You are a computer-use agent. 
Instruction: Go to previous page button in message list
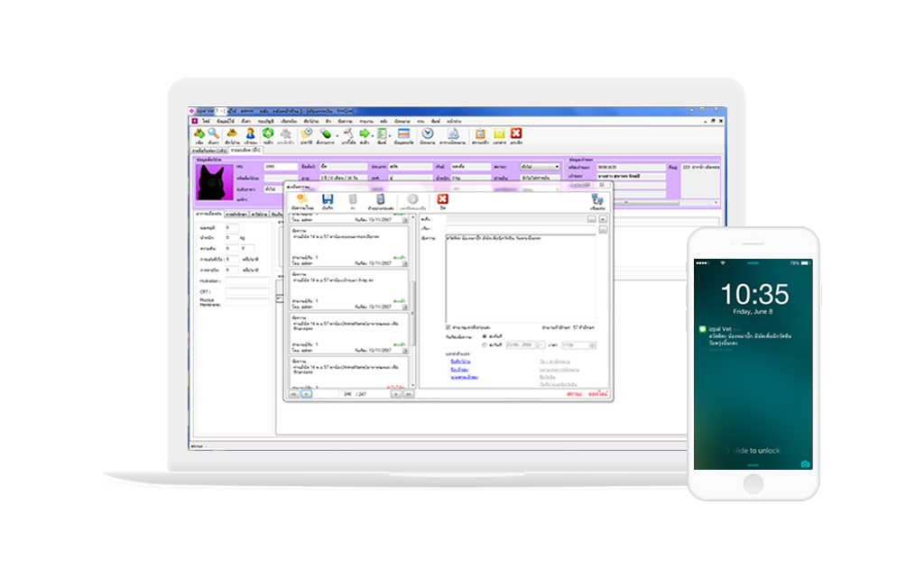pyautogui.click(x=307, y=394)
